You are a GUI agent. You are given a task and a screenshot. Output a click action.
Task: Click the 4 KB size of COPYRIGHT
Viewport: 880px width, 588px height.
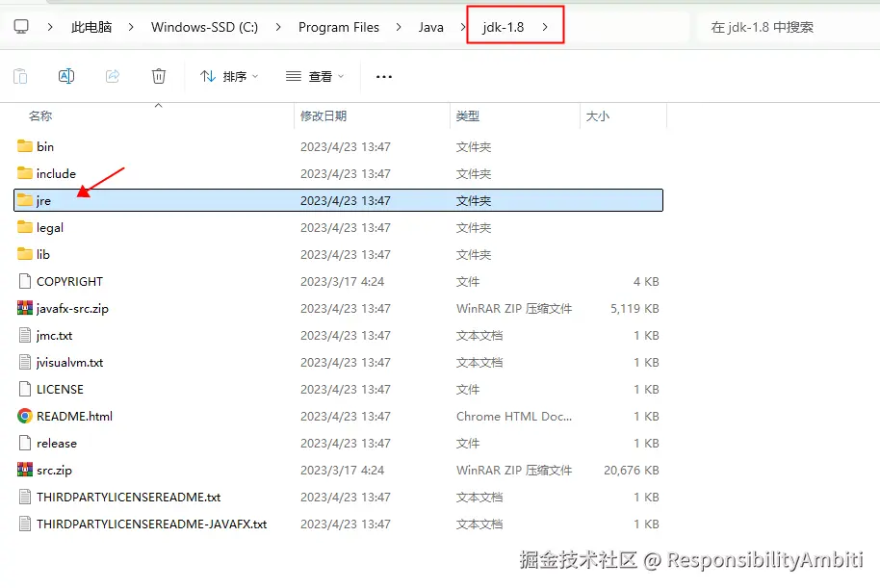pos(646,281)
